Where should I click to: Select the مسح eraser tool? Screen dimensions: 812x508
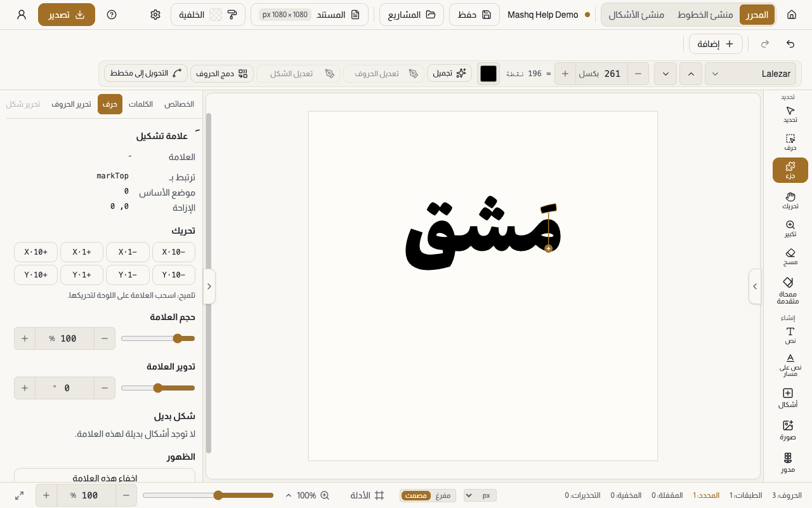click(790, 257)
